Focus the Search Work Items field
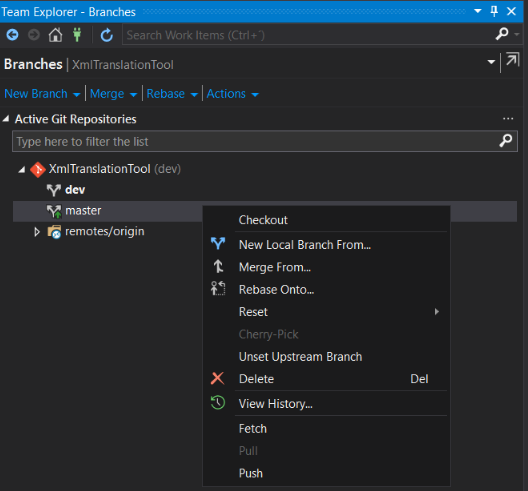Screen dimensions: 528x491 point(306,35)
